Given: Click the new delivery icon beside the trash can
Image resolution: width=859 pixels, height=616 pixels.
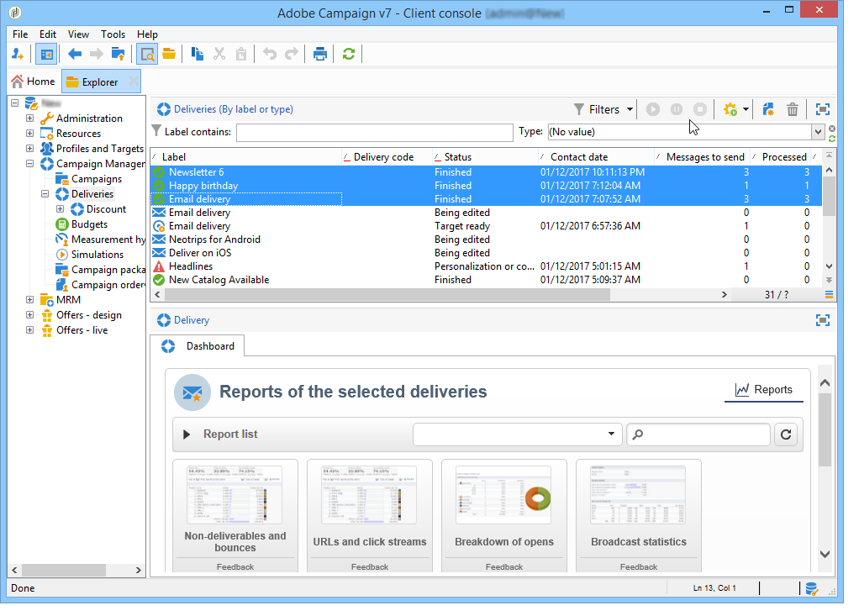Looking at the screenshot, I should [768, 109].
